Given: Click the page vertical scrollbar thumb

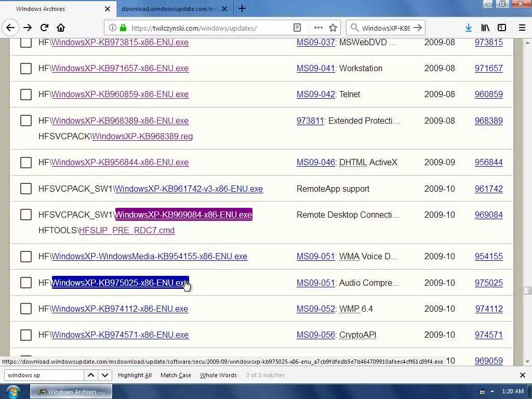Looking at the screenshot, I should coord(527,291).
